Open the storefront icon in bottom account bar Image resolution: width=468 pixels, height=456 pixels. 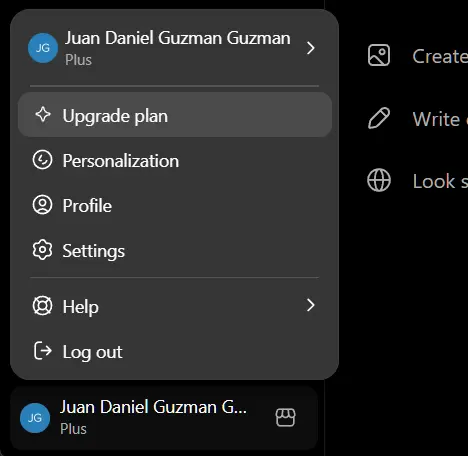point(285,418)
